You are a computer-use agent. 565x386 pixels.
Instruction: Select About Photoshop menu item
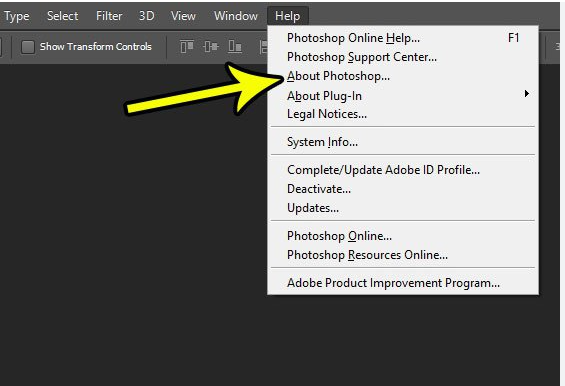pos(403,76)
